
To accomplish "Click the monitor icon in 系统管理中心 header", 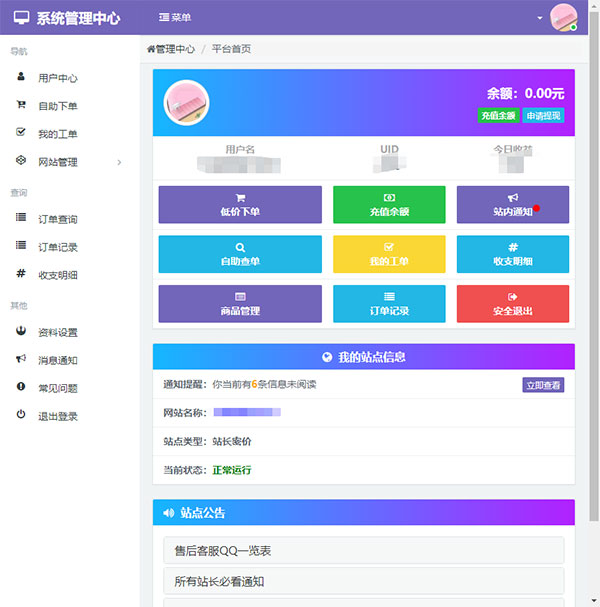I will pyautogui.click(x=21, y=18).
